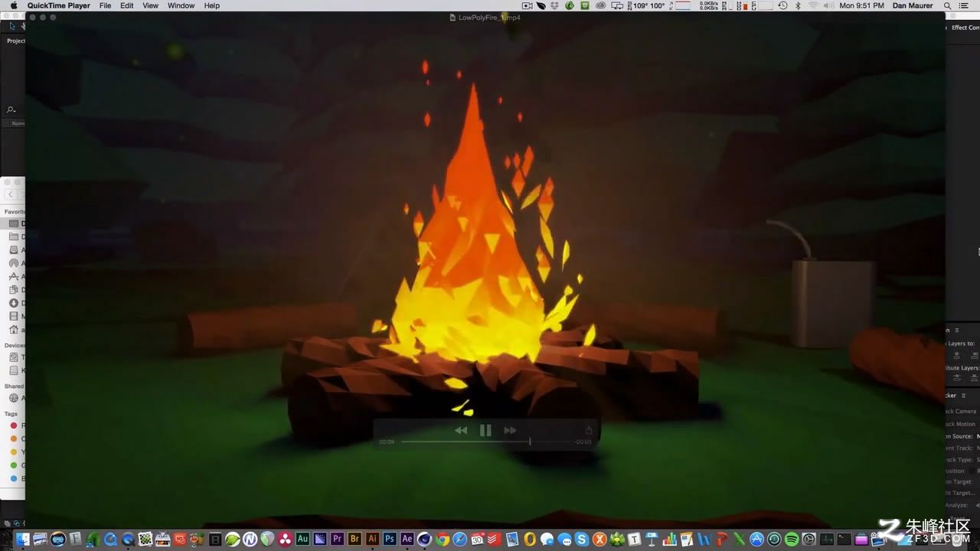Image resolution: width=980 pixels, height=551 pixels.
Task: Click the search icon in After Effects Project panel
Action: [11, 110]
